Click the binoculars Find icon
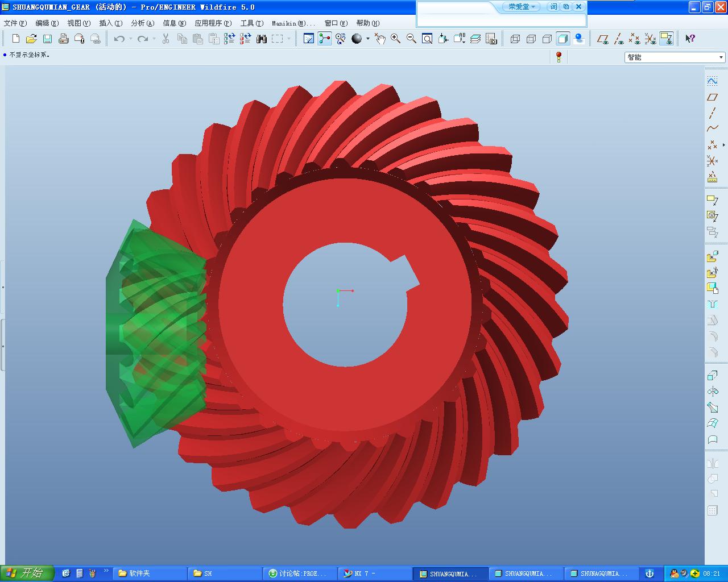The image size is (728, 582). (x=262, y=39)
